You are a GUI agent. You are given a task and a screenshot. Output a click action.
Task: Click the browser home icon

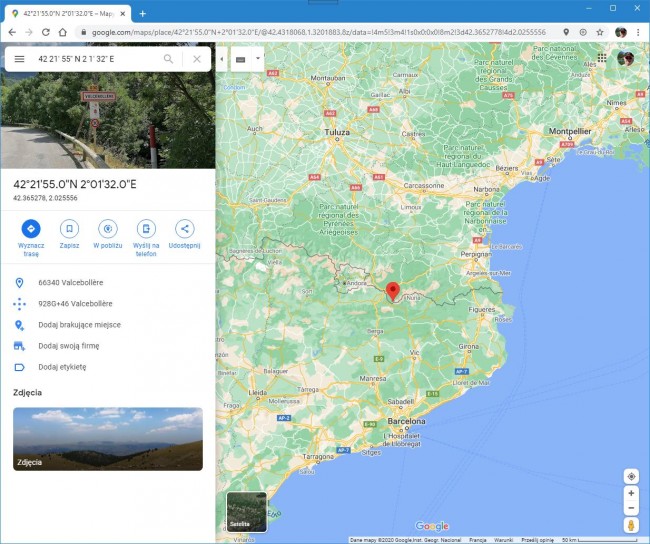[63, 32]
